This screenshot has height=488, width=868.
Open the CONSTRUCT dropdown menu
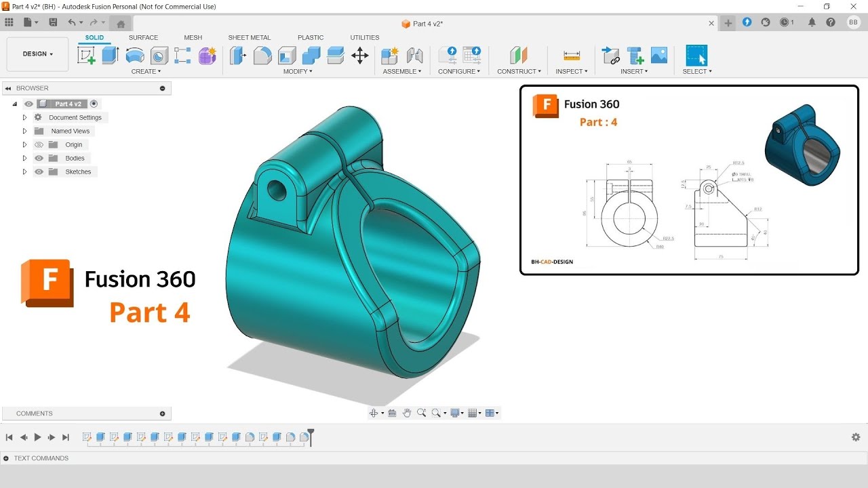519,71
